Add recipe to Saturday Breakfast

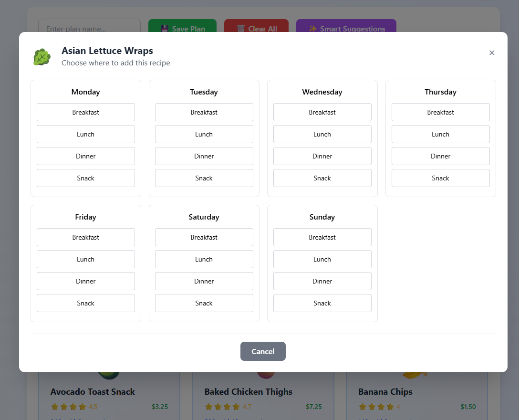click(204, 237)
